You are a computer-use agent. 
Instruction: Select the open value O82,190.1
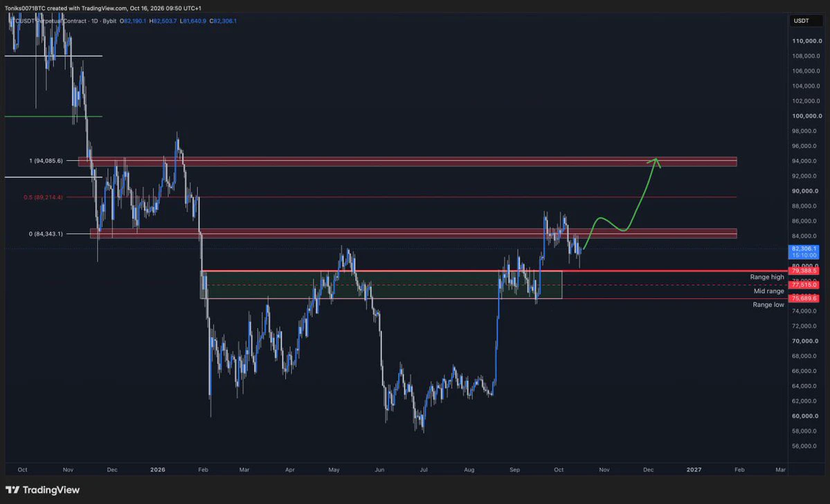(133, 21)
